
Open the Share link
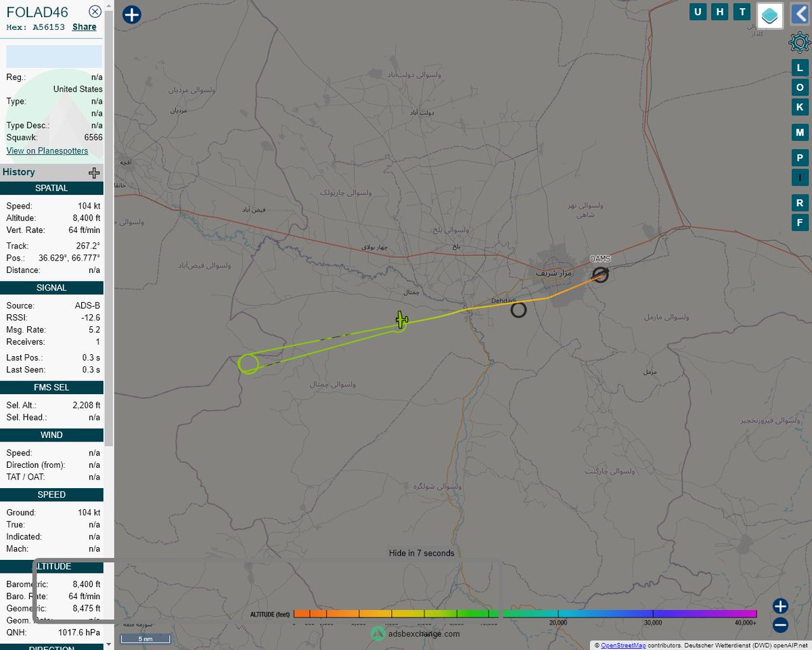pos(84,26)
